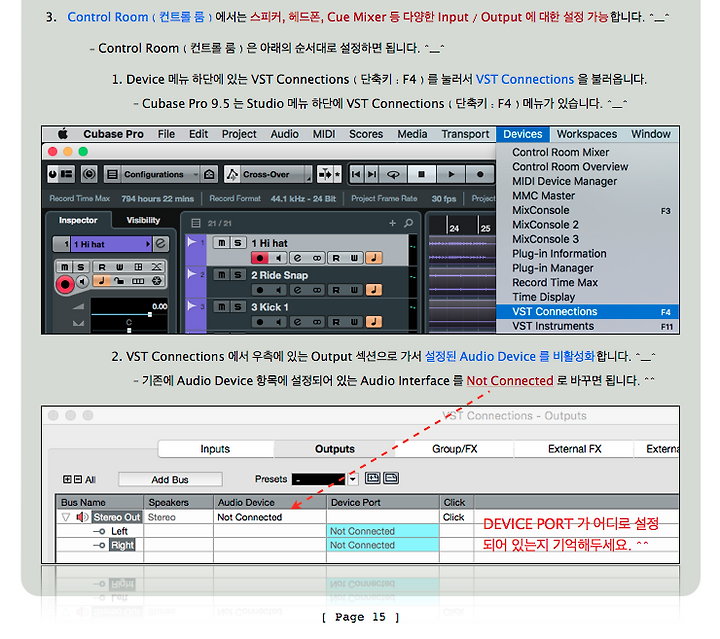
Task: Go to previous marker in the transport
Action: [356, 174]
